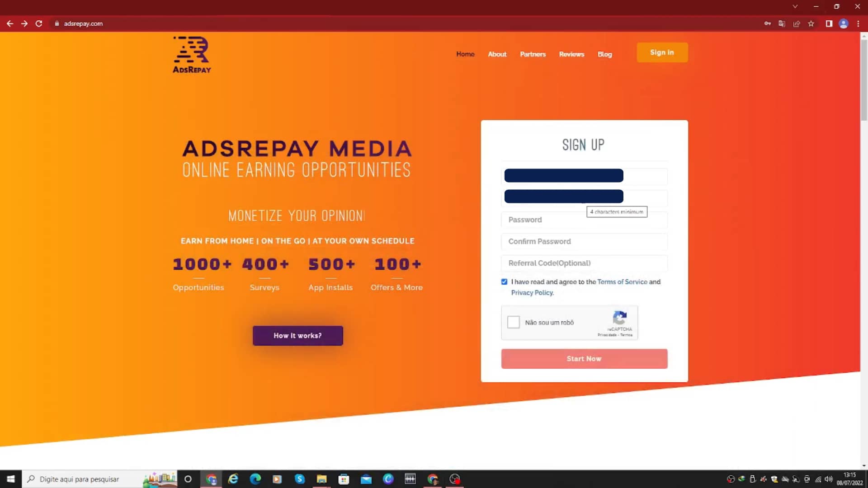This screenshot has width=868, height=488.
Task: Open the browser profile avatar
Action: (x=844, y=23)
